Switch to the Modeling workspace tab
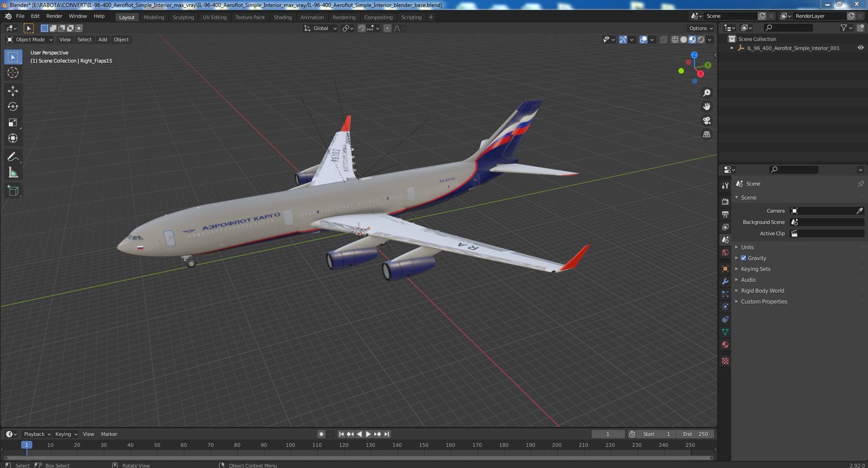The height and width of the screenshot is (468, 868). tap(154, 17)
